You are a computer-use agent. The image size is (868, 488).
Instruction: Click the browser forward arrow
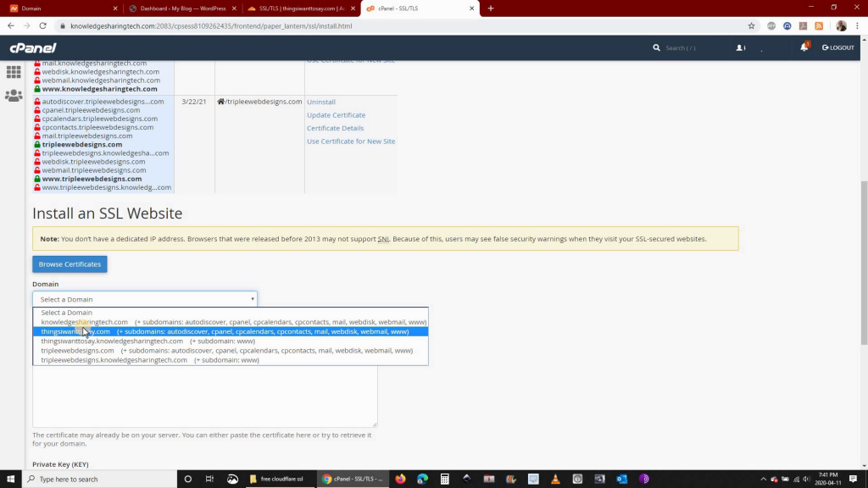26,25
